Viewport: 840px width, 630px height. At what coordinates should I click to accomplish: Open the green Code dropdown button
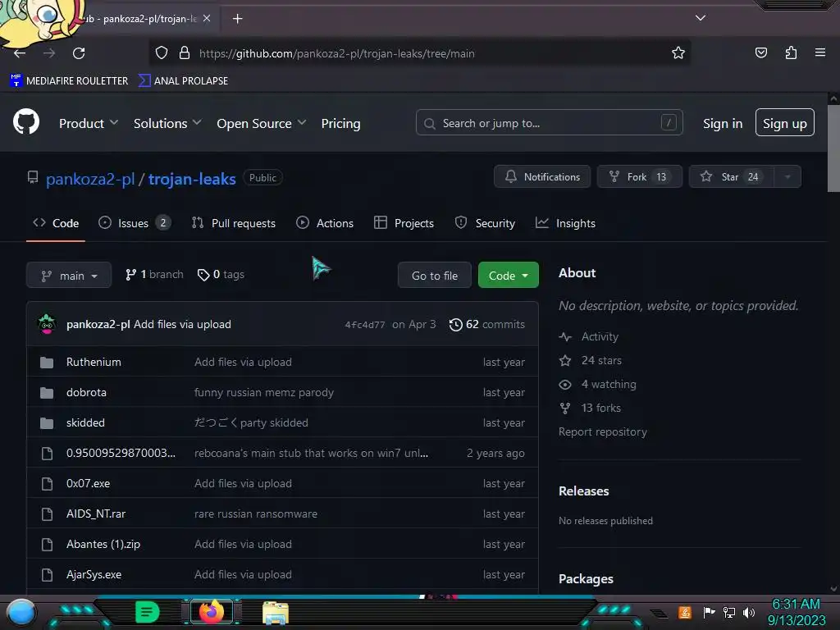[508, 275]
